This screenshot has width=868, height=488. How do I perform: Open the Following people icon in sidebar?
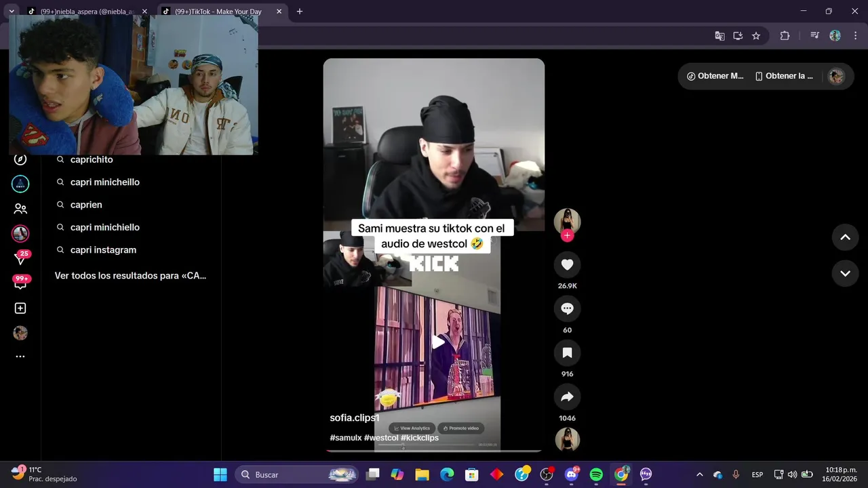[20, 209]
